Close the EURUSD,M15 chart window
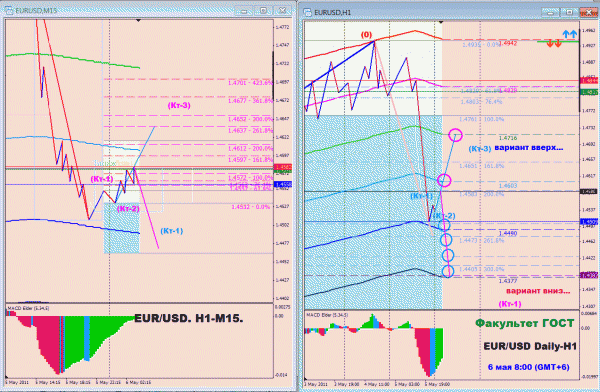Viewport: 600px width, 392px height. 282,10
